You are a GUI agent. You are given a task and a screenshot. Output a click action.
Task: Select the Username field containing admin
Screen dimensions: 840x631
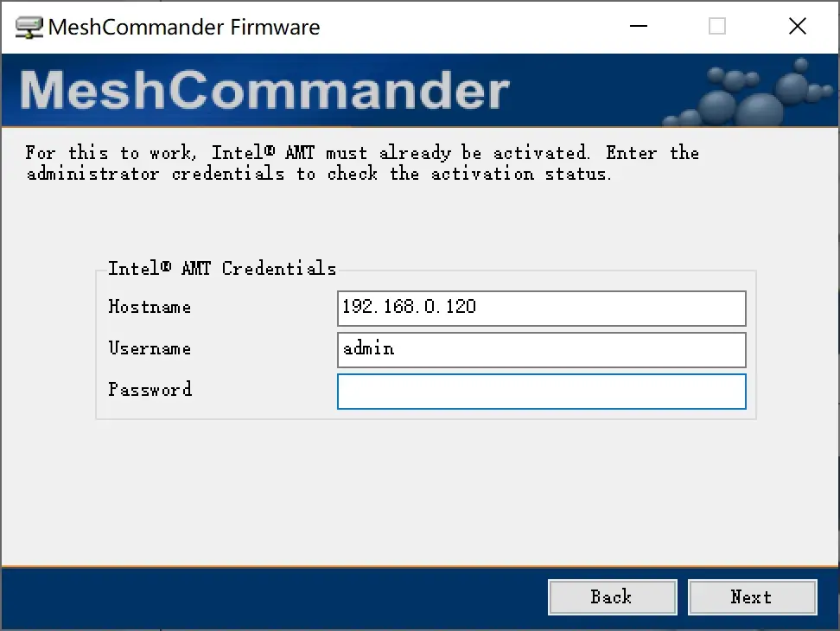click(541, 349)
